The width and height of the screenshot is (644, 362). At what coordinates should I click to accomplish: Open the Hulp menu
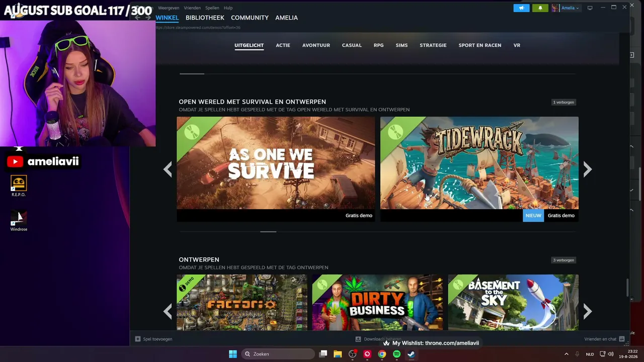point(228,8)
